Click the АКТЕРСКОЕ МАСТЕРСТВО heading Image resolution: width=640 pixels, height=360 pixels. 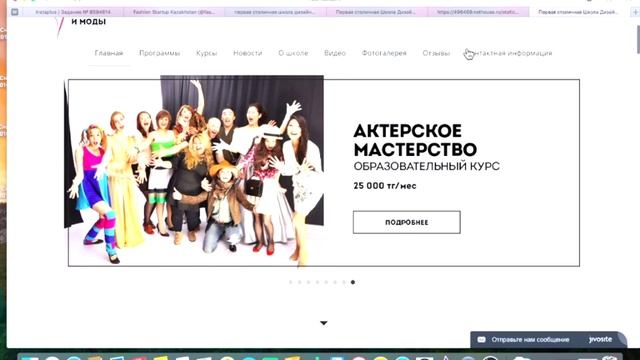pyautogui.click(x=415, y=140)
